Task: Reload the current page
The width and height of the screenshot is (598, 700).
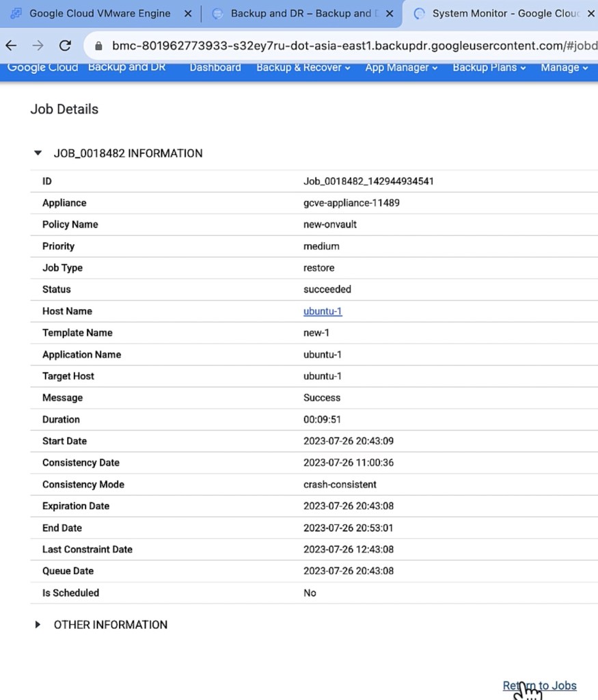Action: (x=65, y=46)
